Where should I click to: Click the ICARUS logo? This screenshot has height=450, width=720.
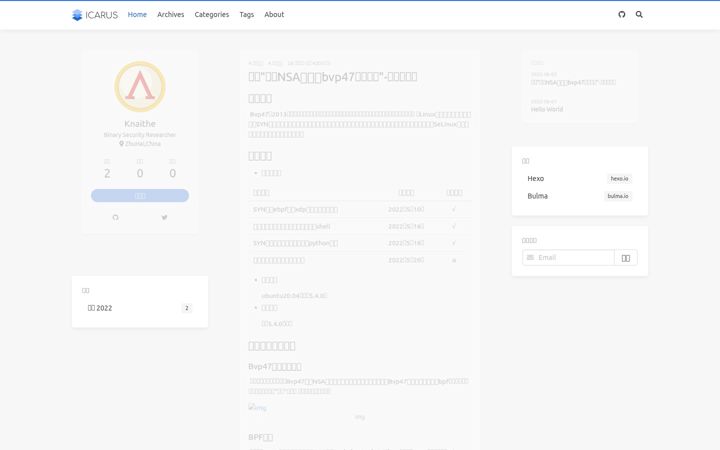(x=95, y=15)
